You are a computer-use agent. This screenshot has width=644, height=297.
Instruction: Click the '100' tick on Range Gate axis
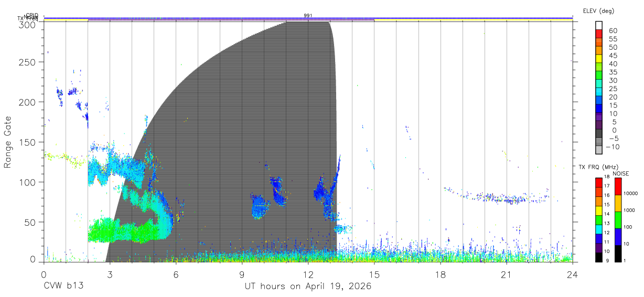27,182
